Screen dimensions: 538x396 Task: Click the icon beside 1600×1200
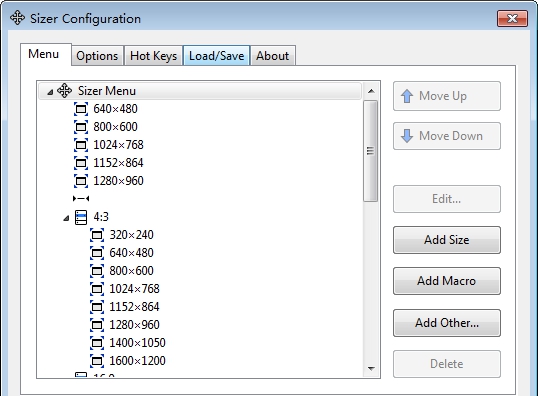point(97,361)
